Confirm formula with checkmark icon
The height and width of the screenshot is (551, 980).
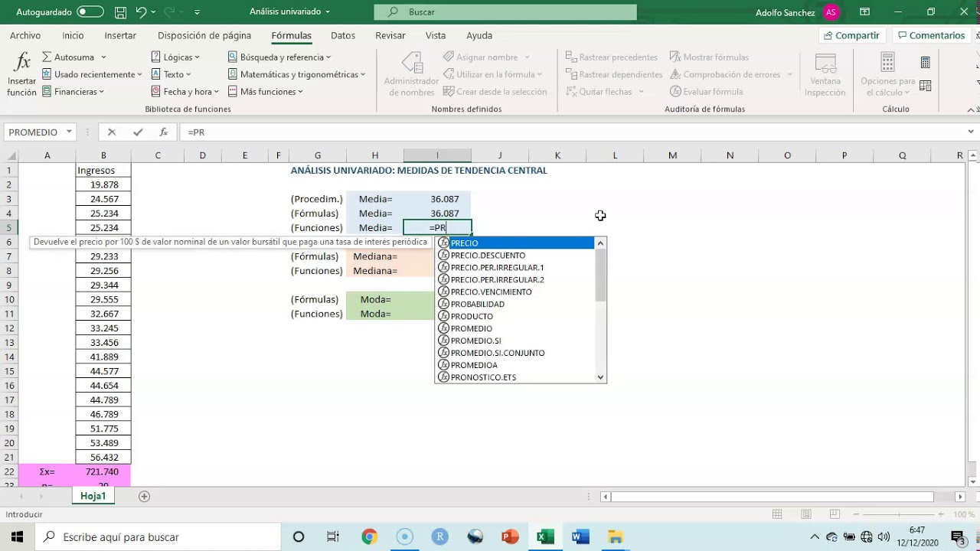tap(138, 132)
